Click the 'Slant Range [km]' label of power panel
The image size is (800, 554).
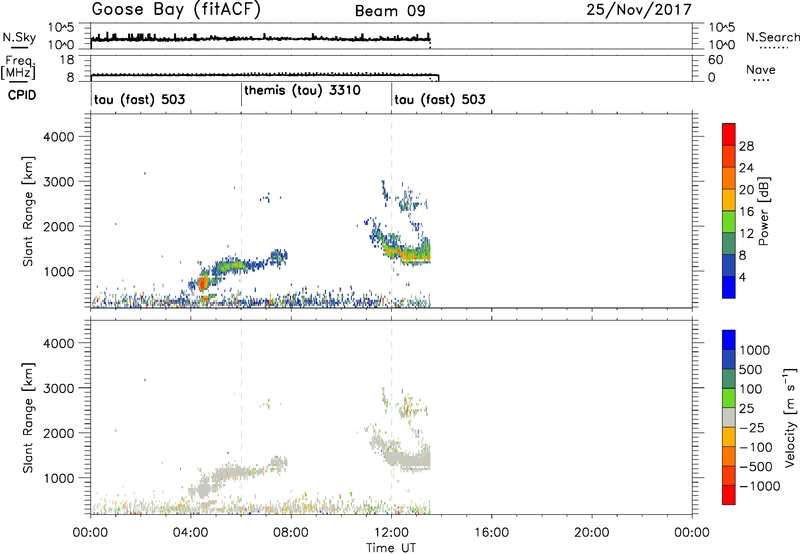tap(28, 211)
